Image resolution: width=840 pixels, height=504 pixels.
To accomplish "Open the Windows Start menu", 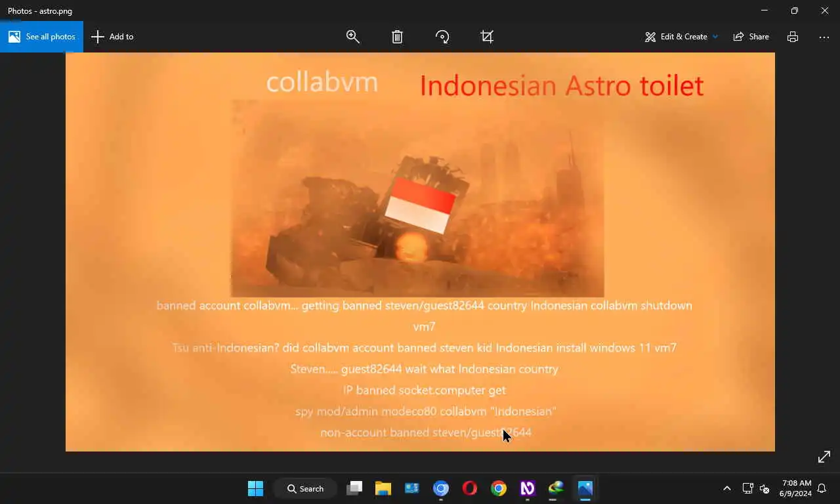I will tap(255, 488).
